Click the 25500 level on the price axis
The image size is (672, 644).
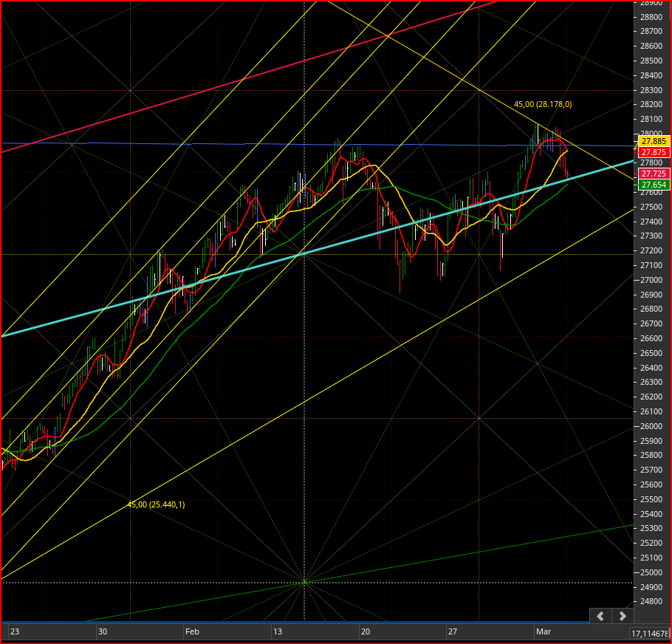click(x=651, y=499)
